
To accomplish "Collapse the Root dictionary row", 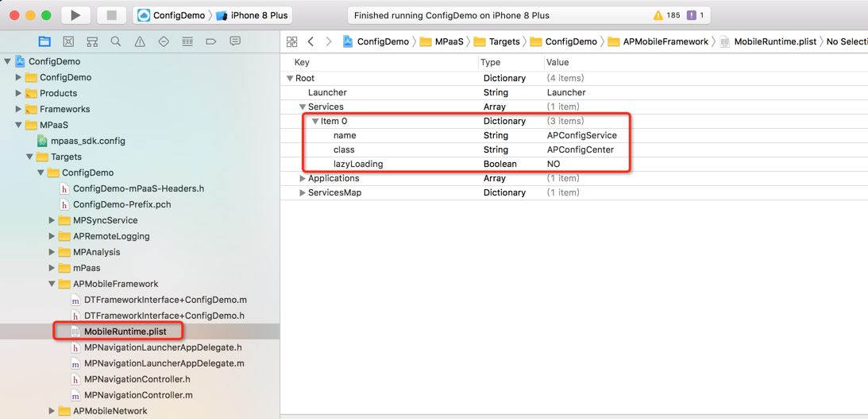I will [290, 79].
